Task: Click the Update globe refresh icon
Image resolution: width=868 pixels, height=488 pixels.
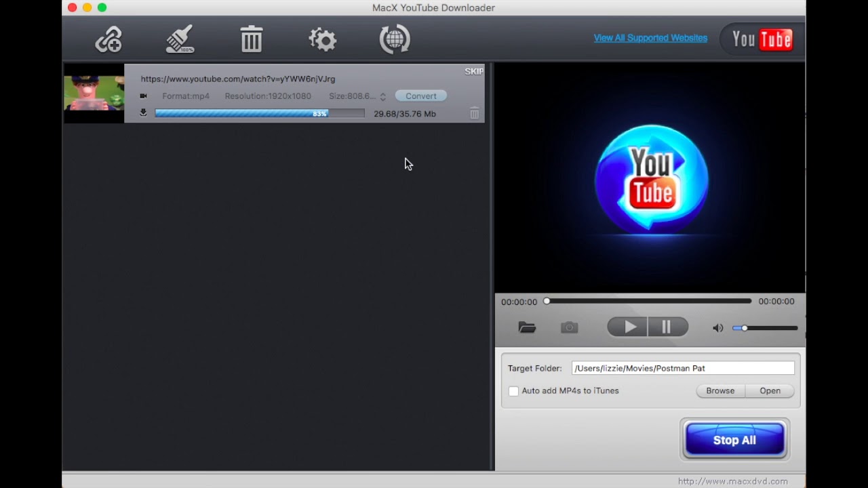Action: 395,39
